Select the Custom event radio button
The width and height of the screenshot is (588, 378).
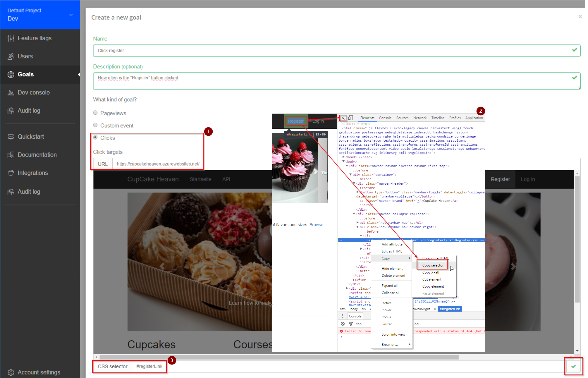[95, 125]
